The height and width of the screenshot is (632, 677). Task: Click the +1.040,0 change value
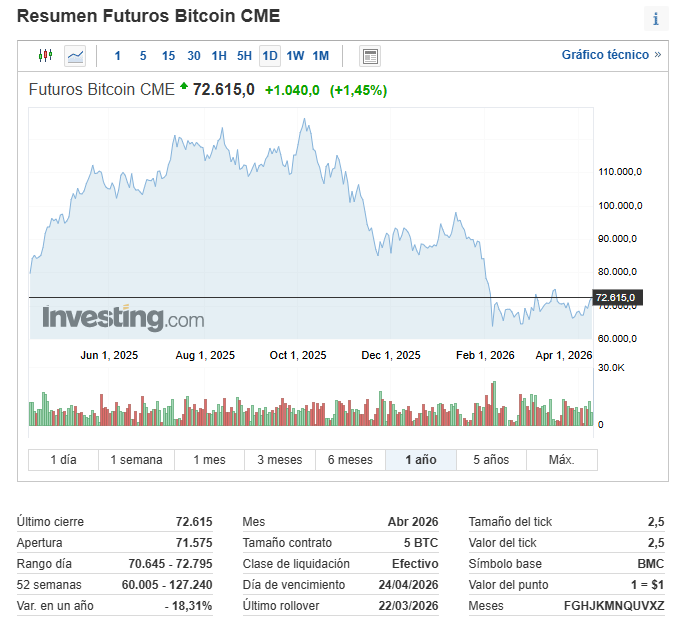(292, 90)
